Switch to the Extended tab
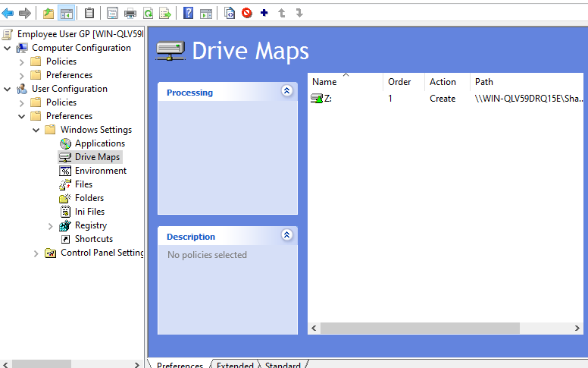Screen dimensions: 588x368 point(235,365)
